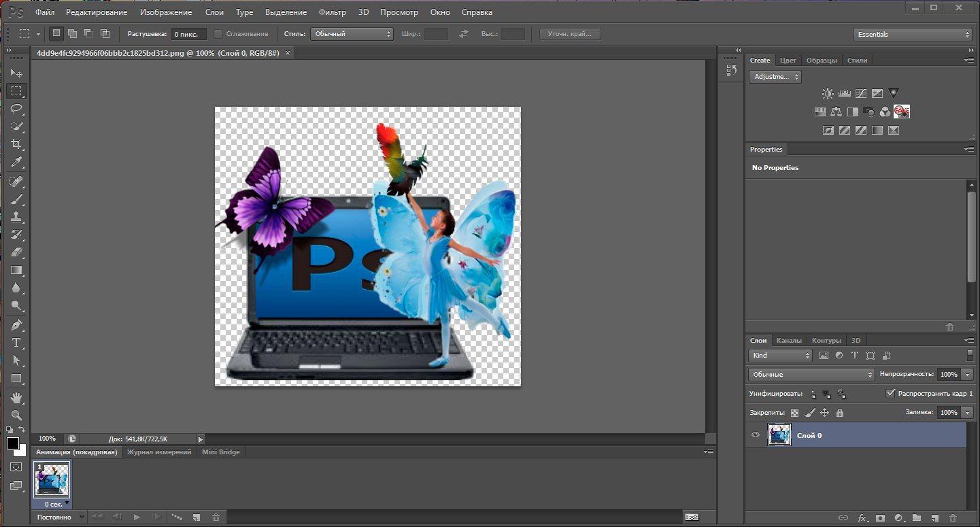This screenshot has width=980, height=527.
Task: Open the Фильтр menu
Action: coord(333,12)
